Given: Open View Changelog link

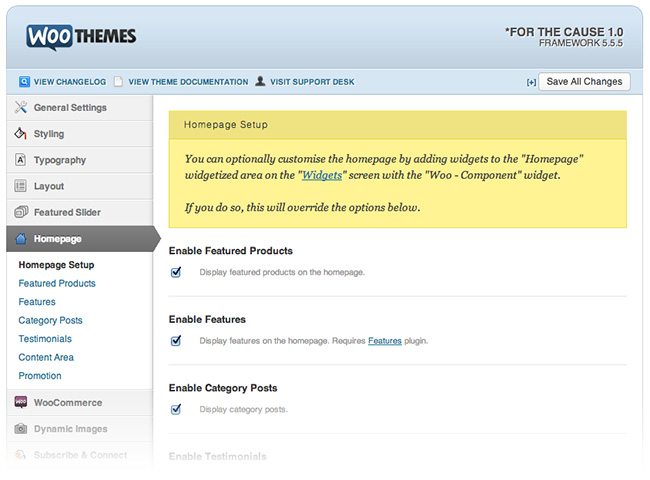Looking at the screenshot, I should tap(70, 82).
